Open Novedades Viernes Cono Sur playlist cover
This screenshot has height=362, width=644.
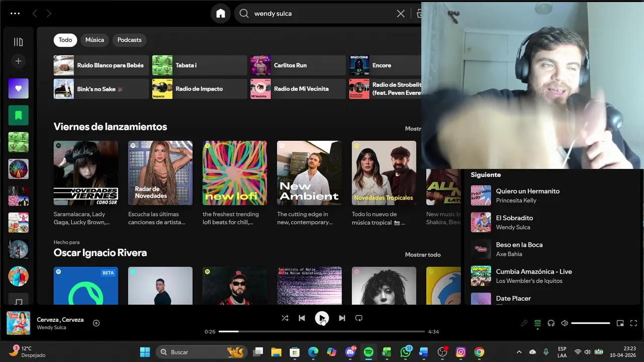click(86, 173)
